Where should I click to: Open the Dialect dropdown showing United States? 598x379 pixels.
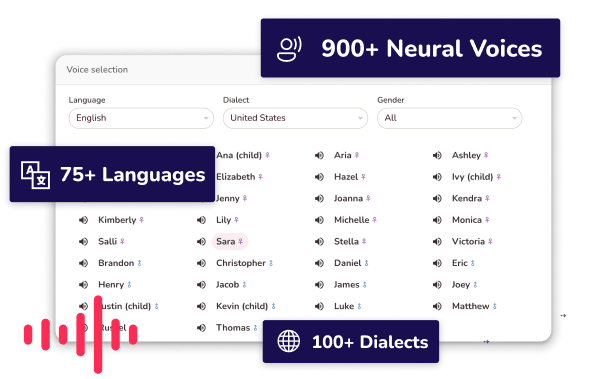click(295, 118)
